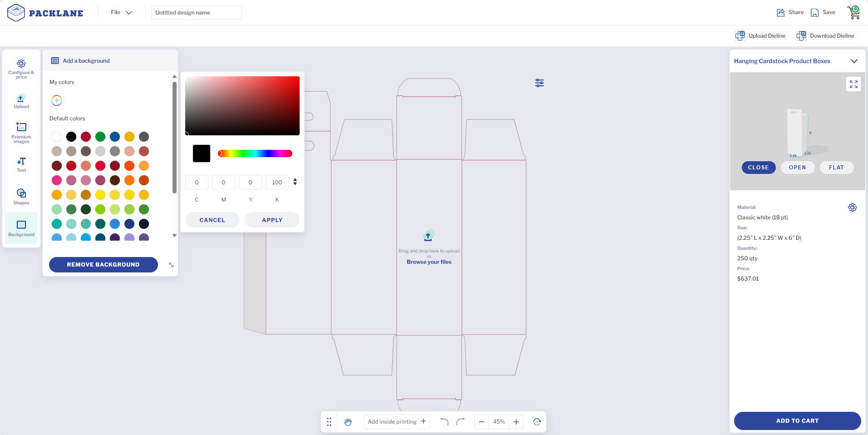Open the shopping cart
The image size is (868, 435).
(853, 13)
